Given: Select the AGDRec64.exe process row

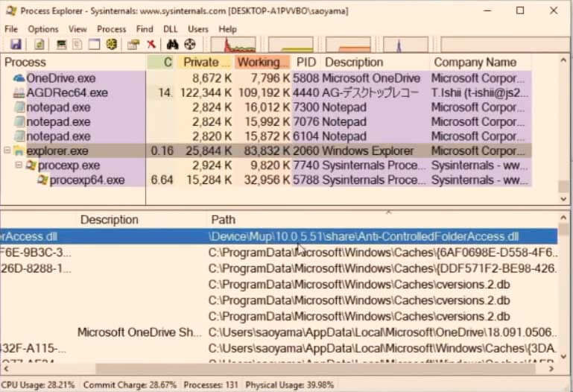Looking at the screenshot, I should click(x=266, y=92).
